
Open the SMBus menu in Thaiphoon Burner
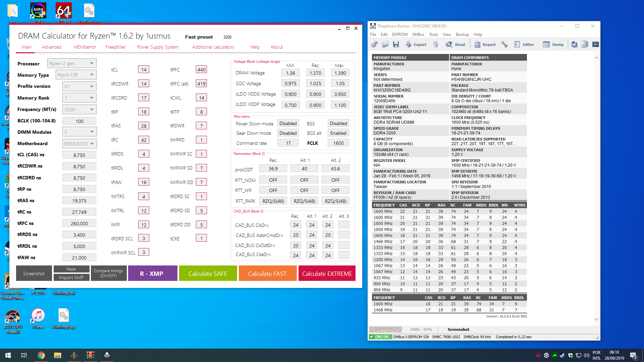[x=418, y=35]
